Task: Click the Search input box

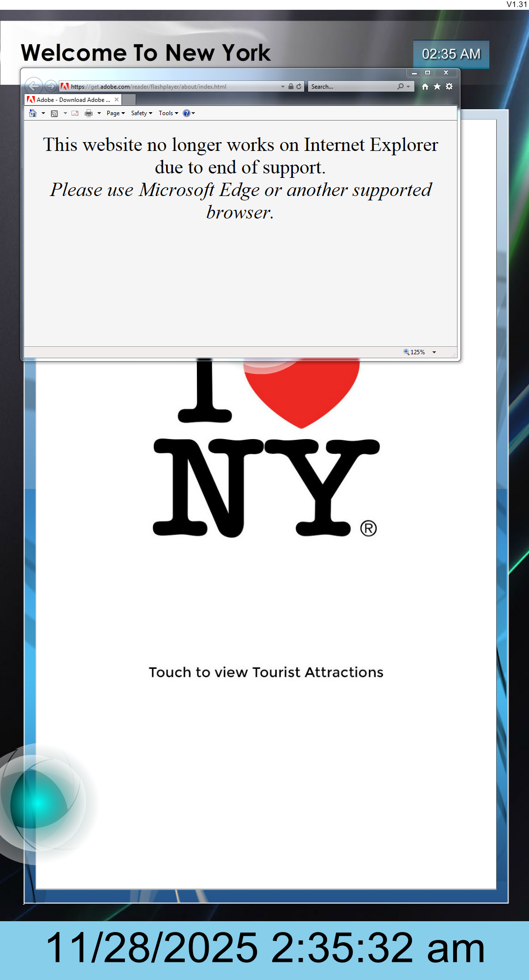Action: pos(353,87)
